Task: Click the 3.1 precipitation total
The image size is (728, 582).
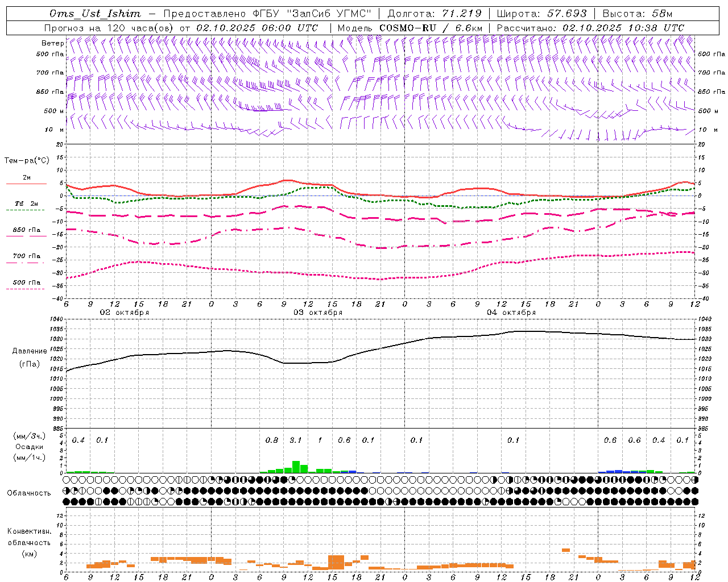Action: pyautogui.click(x=296, y=440)
